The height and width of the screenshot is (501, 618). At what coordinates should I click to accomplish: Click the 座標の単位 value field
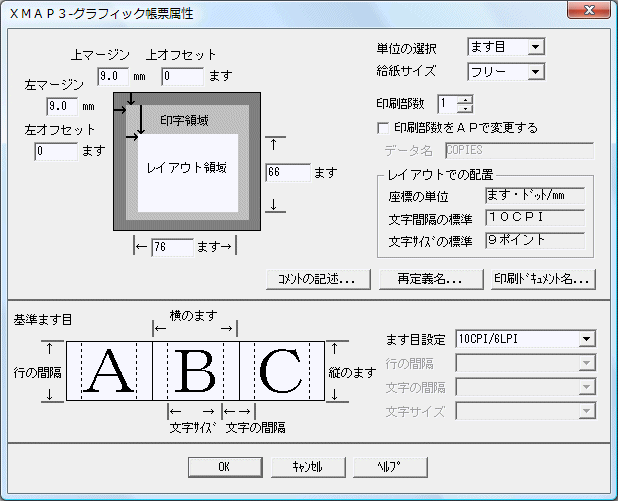point(535,196)
